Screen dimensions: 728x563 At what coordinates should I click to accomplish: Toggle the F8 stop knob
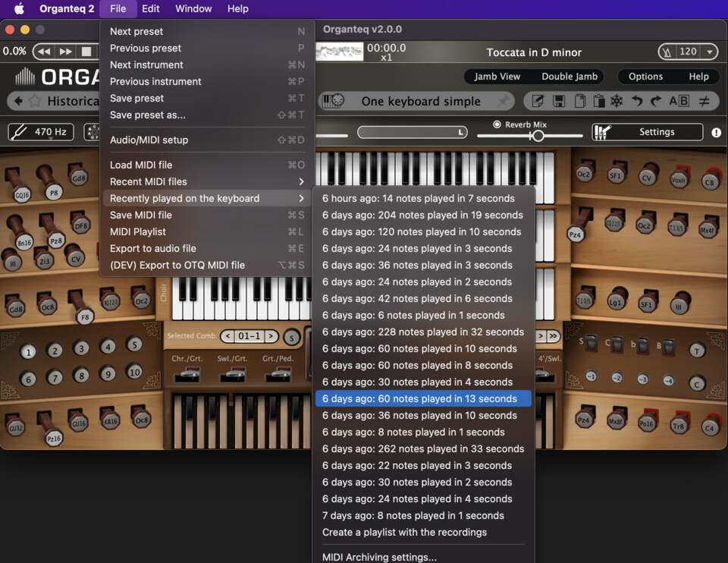click(x=84, y=317)
